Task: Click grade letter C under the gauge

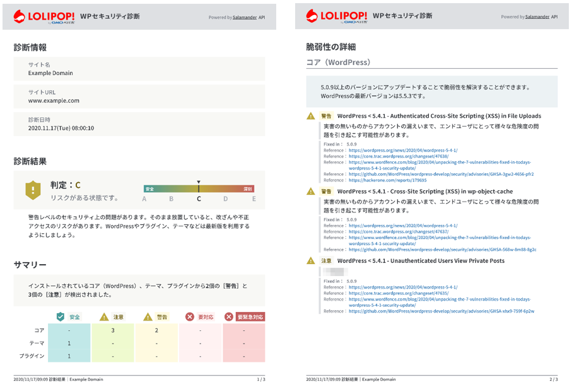Action: coord(199,199)
